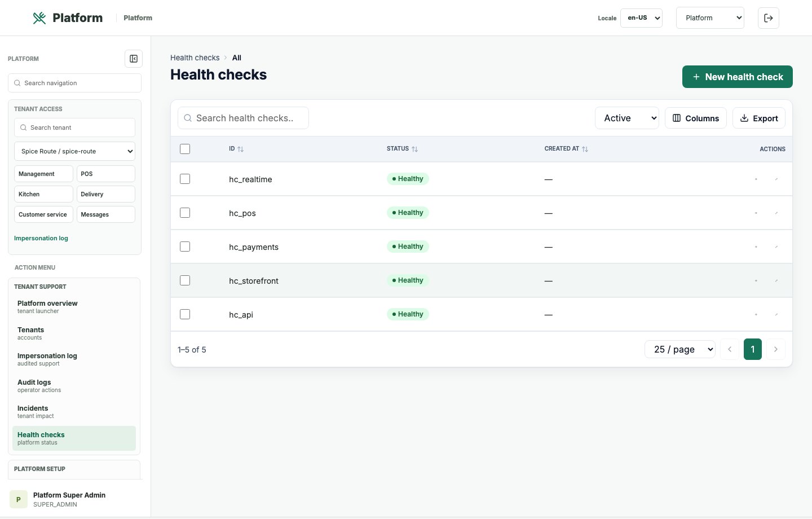Tick the hc_realtime row checkbox
The width and height of the screenshot is (812, 519).
coord(185,179)
